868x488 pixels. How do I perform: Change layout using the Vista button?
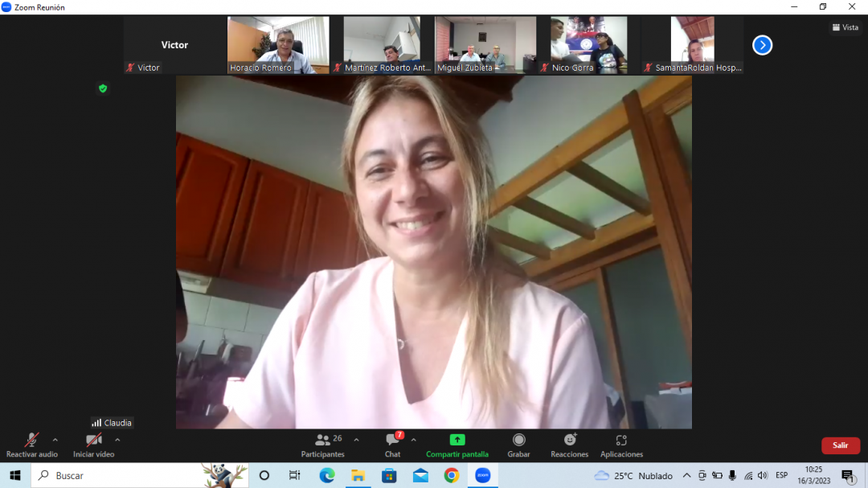coord(845,27)
